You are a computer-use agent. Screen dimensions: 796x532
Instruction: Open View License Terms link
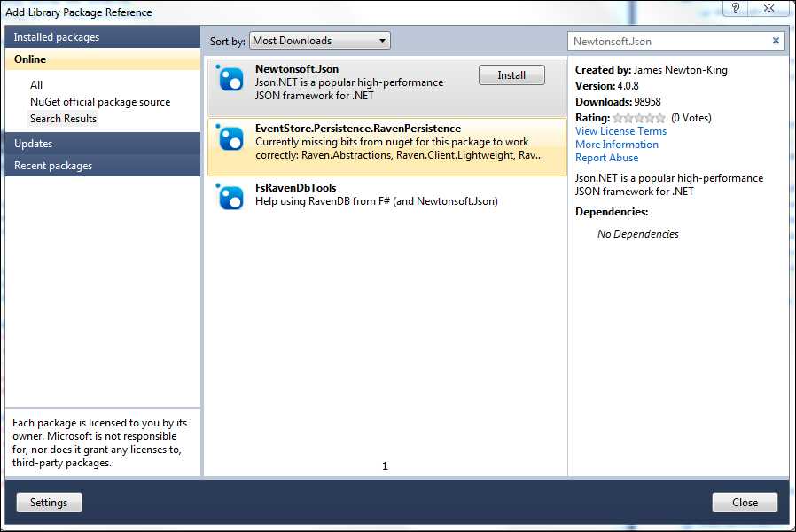[620, 131]
